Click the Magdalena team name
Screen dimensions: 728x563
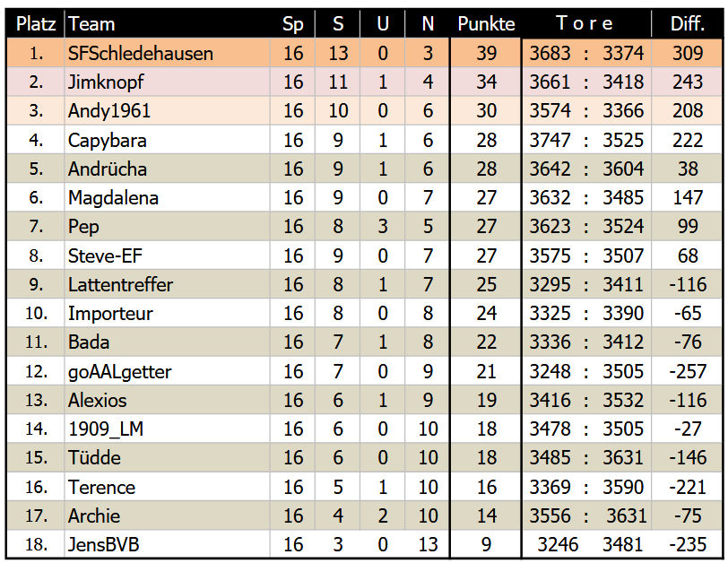113,198
